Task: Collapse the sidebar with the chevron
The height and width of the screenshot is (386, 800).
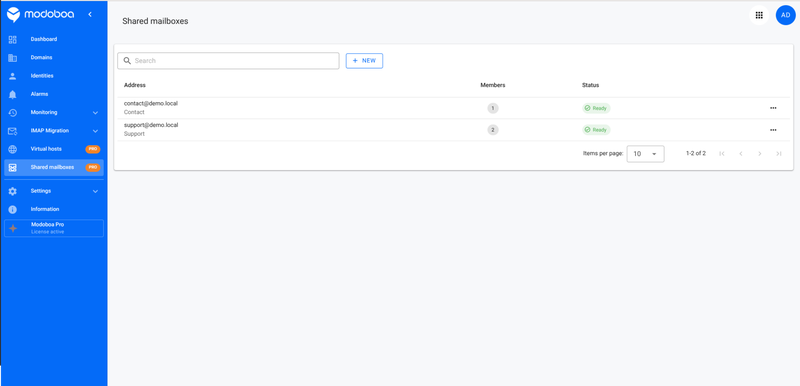Action: [x=90, y=14]
